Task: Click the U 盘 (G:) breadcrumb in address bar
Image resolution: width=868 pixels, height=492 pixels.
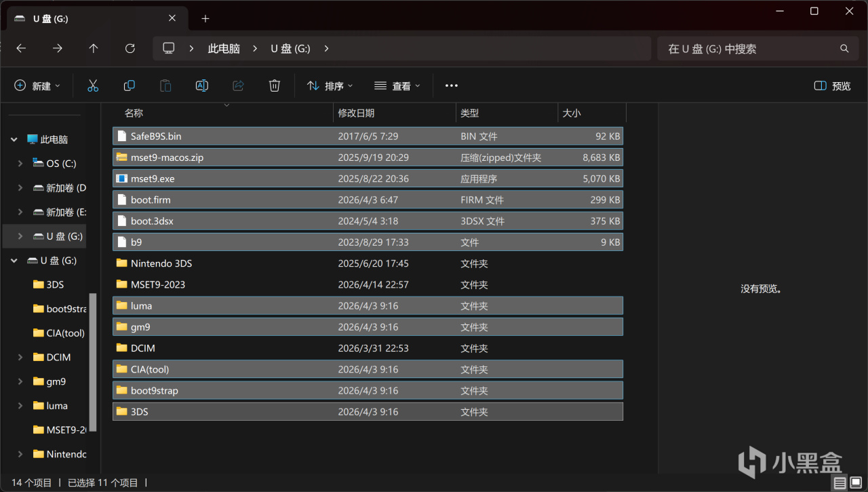Action: (x=291, y=49)
